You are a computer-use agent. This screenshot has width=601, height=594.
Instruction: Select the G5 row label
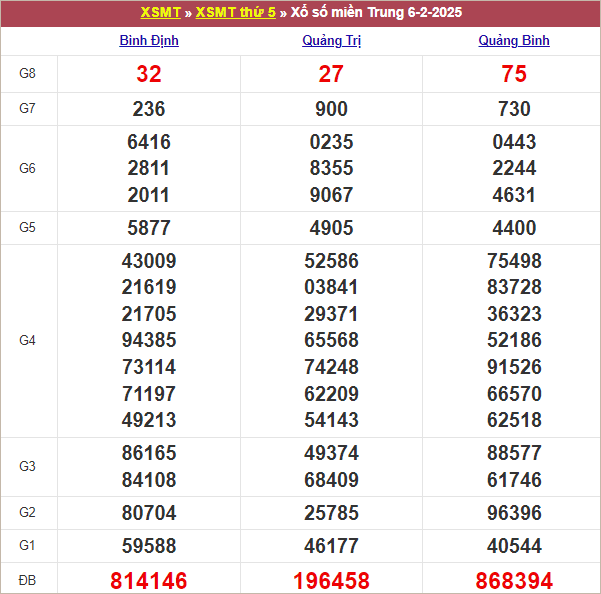(27, 228)
